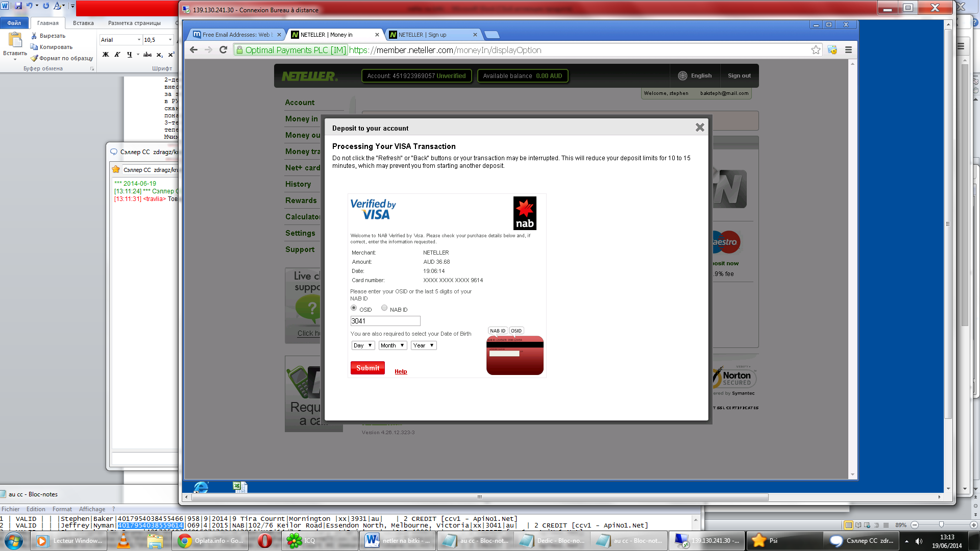980x551 pixels.
Task: Close the Deposit to your account dialog
Action: coord(700,128)
